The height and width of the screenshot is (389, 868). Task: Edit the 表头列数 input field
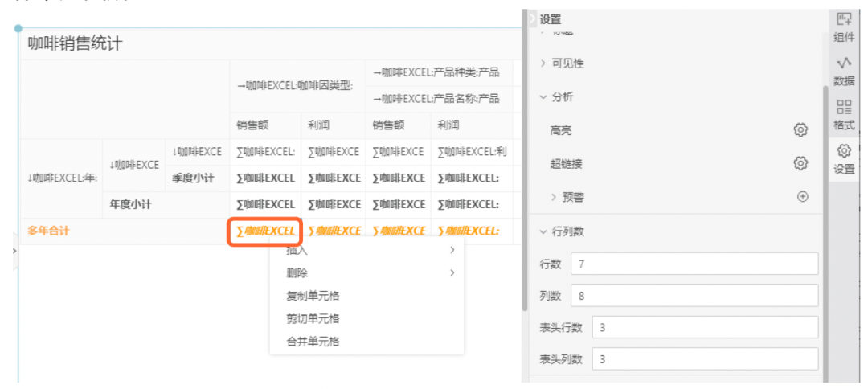tap(705, 359)
